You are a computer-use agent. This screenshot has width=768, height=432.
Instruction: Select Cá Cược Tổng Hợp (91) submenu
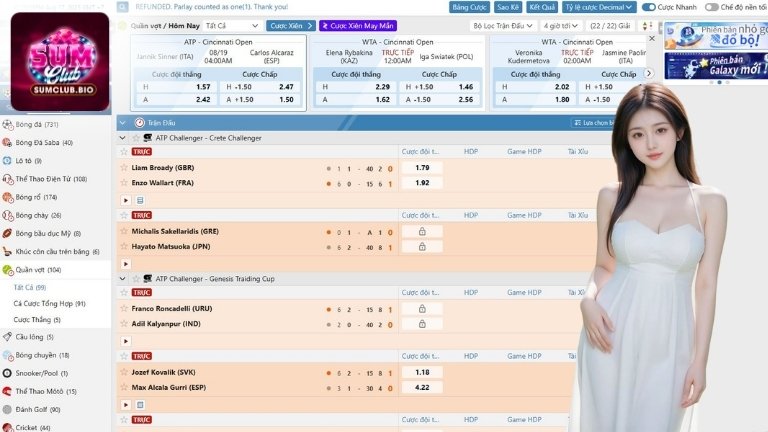click(49, 304)
